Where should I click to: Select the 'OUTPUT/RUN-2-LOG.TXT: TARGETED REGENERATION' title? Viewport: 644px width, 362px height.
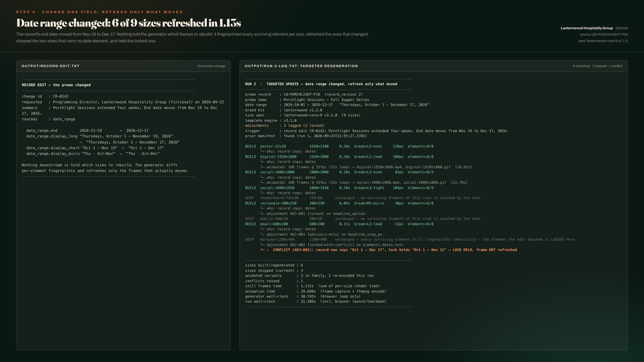301,66
